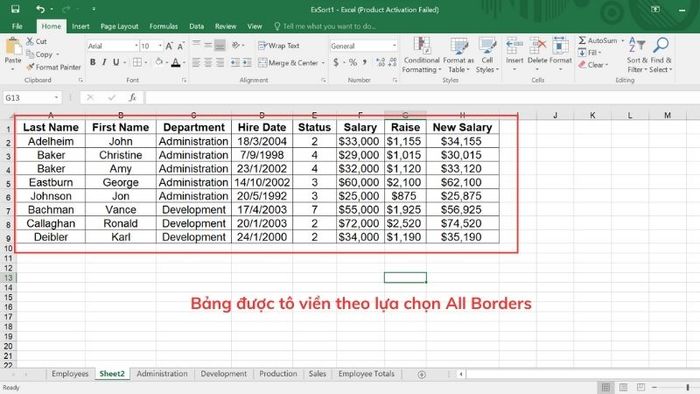Switch to the Employees sheet tab
The height and width of the screenshot is (394, 700).
coord(70,374)
